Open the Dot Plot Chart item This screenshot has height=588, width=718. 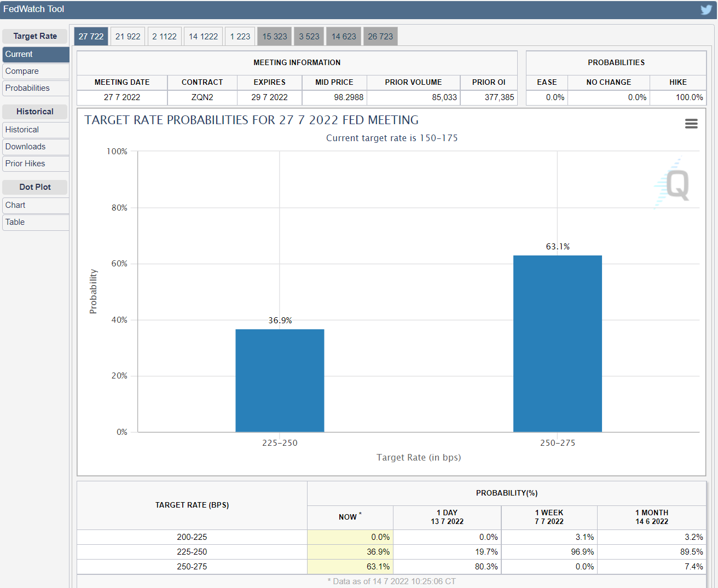(x=36, y=205)
